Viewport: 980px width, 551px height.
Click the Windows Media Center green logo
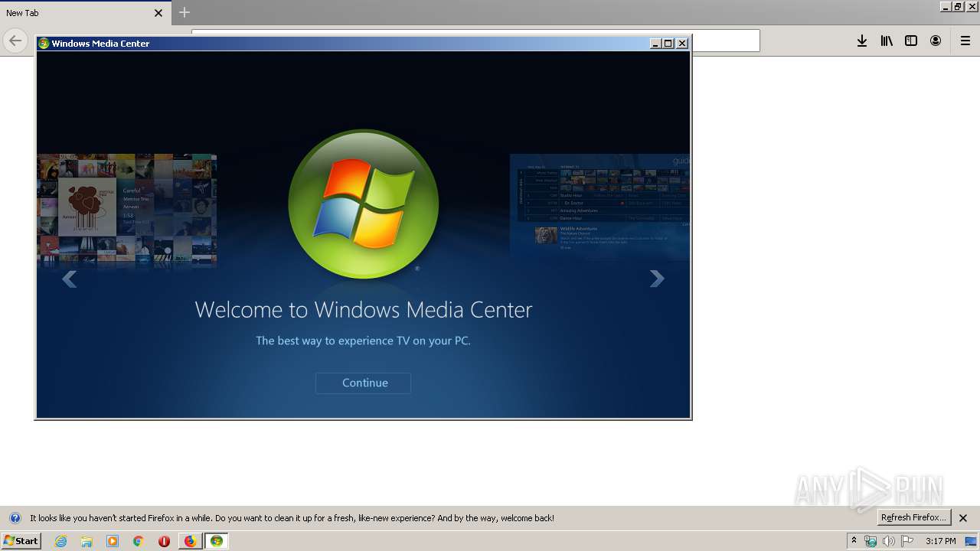click(364, 204)
